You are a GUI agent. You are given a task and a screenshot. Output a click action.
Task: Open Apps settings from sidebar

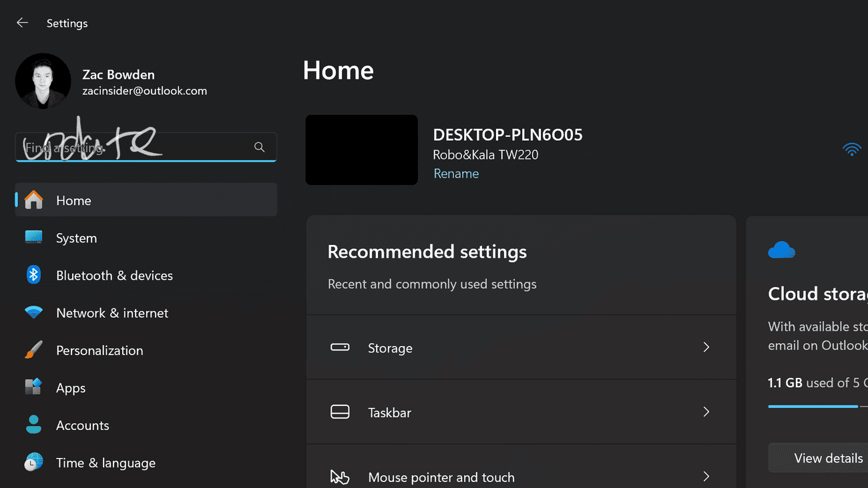point(33,387)
